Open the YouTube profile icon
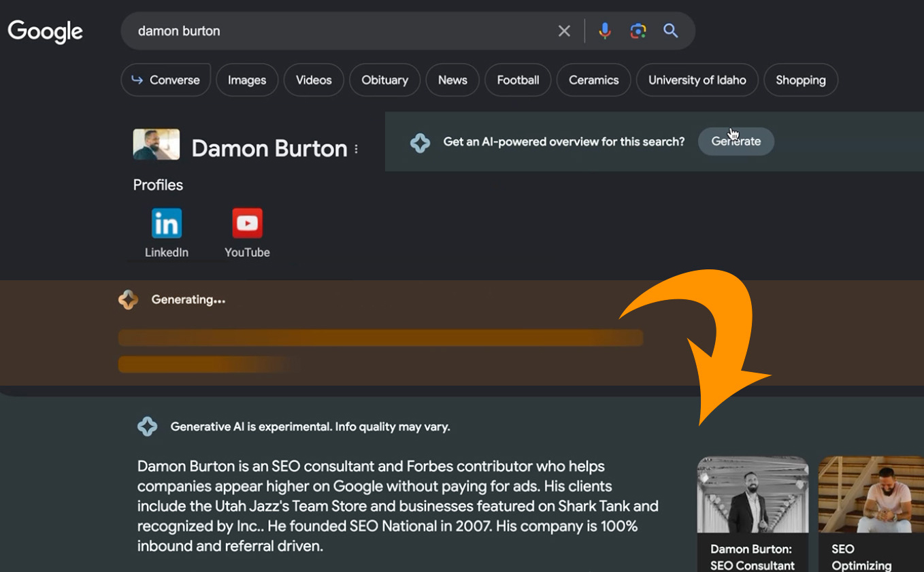 [247, 223]
